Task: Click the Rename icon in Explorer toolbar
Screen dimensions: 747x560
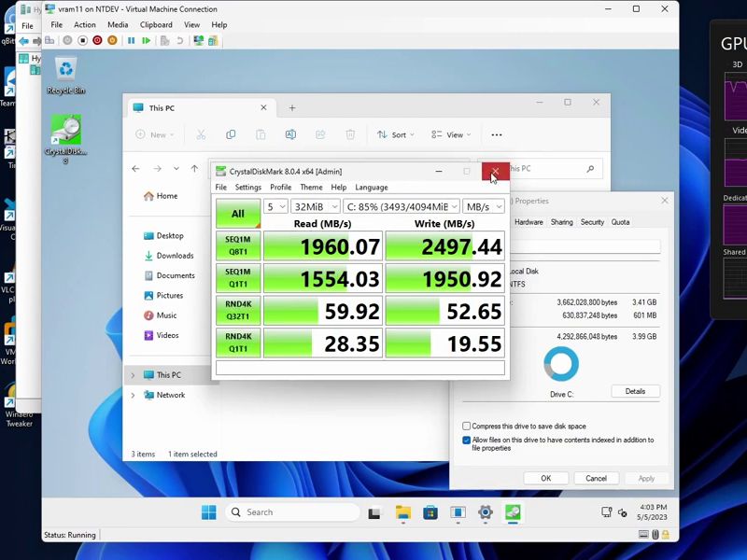Action: (290, 134)
